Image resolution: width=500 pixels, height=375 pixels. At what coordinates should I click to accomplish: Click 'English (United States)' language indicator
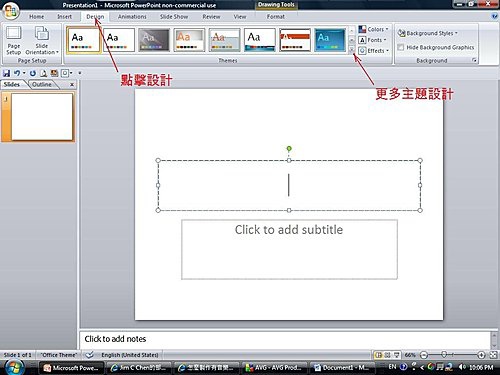coord(130,355)
